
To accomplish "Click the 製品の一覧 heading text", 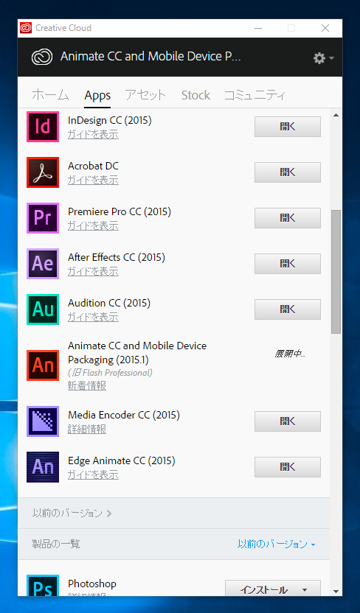I will tap(56, 544).
